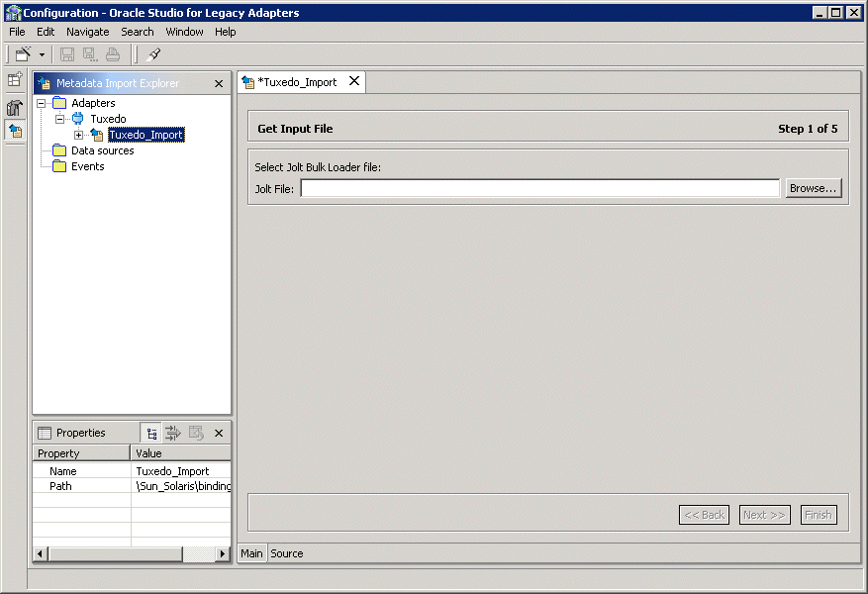Expand the Tuxedo_Import tree node
The width and height of the screenshot is (868, 594).
pyautogui.click(x=78, y=135)
